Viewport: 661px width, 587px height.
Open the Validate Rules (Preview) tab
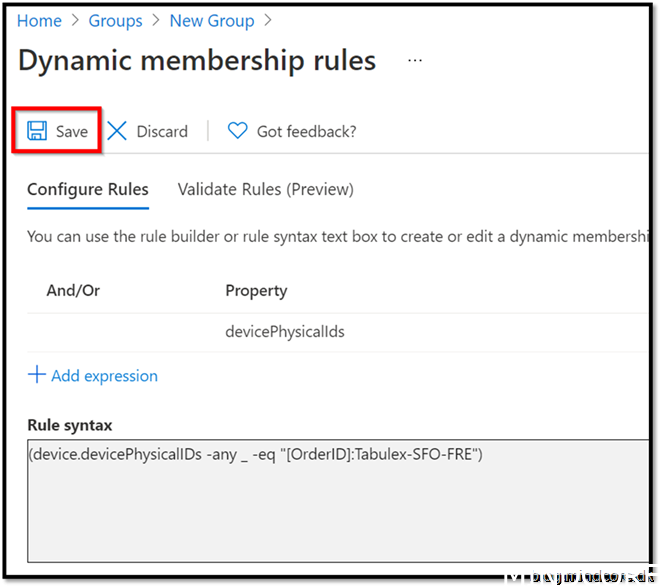click(265, 189)
